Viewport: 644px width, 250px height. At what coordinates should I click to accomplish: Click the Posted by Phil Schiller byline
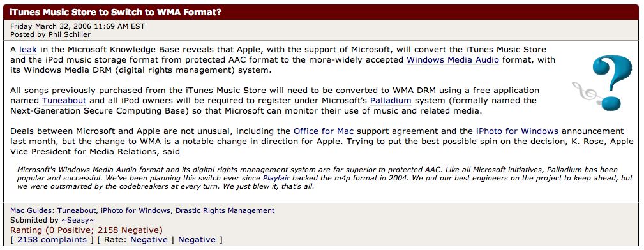pyautogui.click(x=50, y=34)
